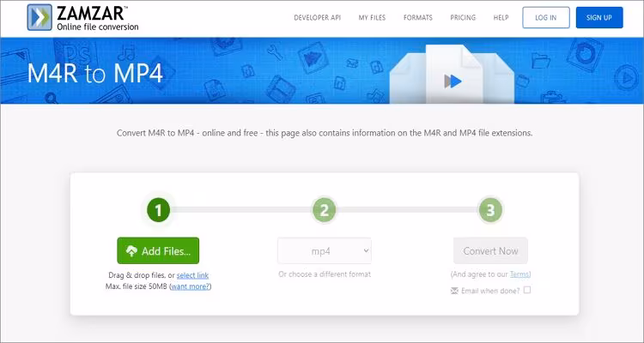644x343 pixels.
Task: Click the upload cloud icon in Add Files
Action: pyautogui.click(x=131, y=251)
